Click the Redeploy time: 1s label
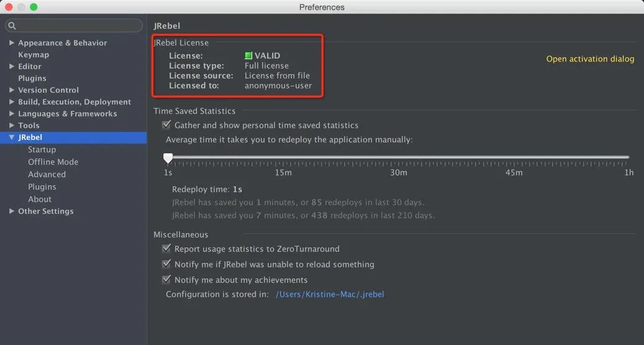This screenshot has height=345, width=644. [x=207, y=190]
